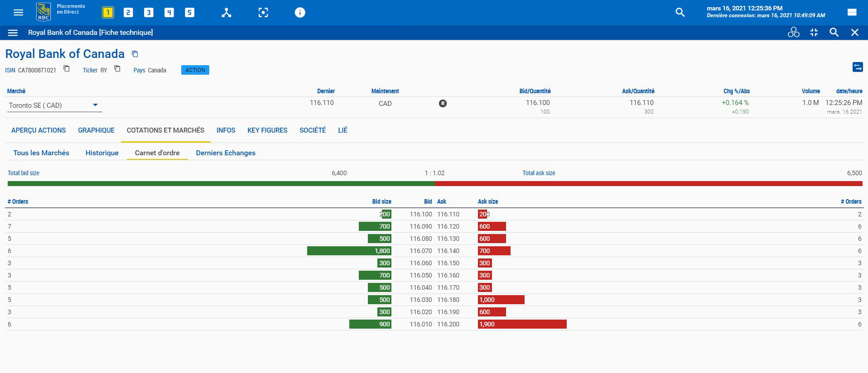
Task: Click bid price 116.100
Action: pyautogui.click(x=421, y=214)
